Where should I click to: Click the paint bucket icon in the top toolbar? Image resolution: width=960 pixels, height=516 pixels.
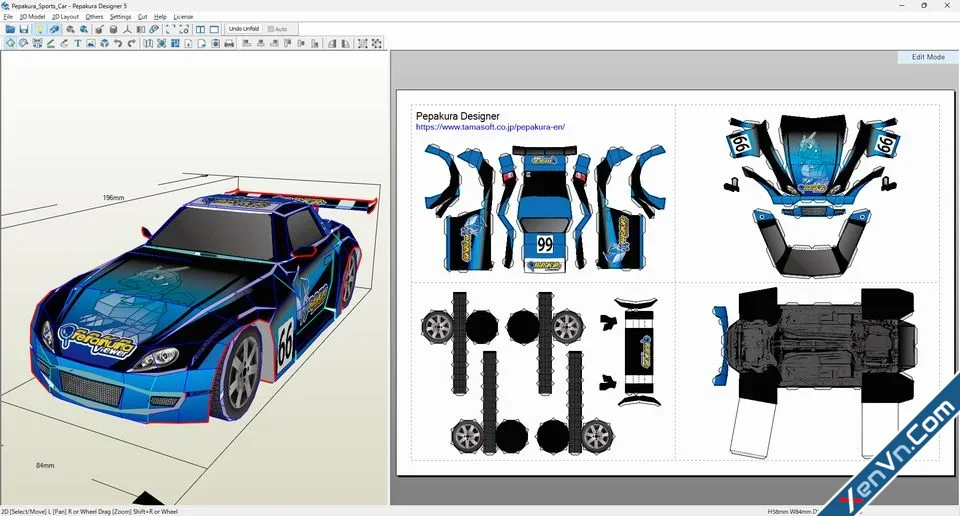tap(99, 29)
